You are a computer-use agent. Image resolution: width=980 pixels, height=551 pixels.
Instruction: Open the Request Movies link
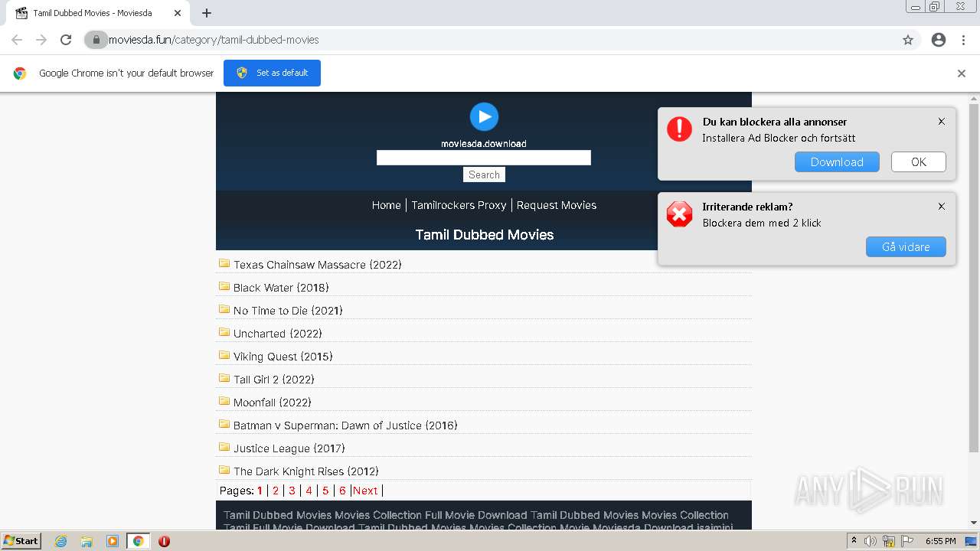557,205
